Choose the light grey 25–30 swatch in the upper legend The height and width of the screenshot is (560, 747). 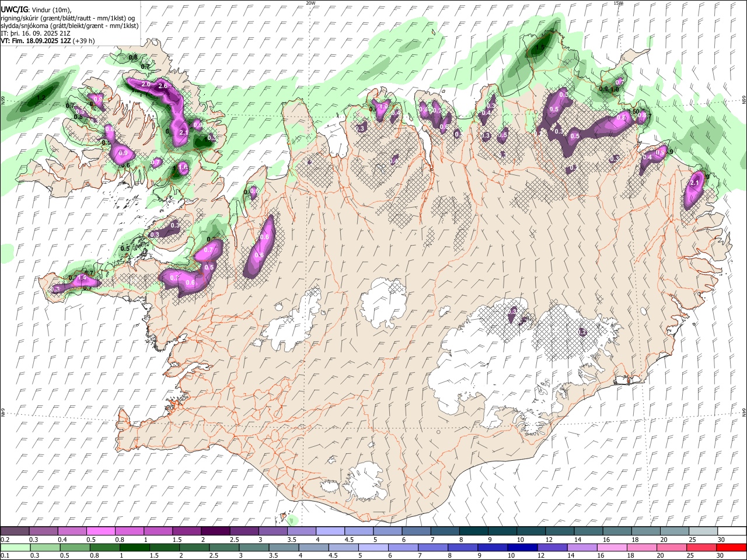coord(703,531)
